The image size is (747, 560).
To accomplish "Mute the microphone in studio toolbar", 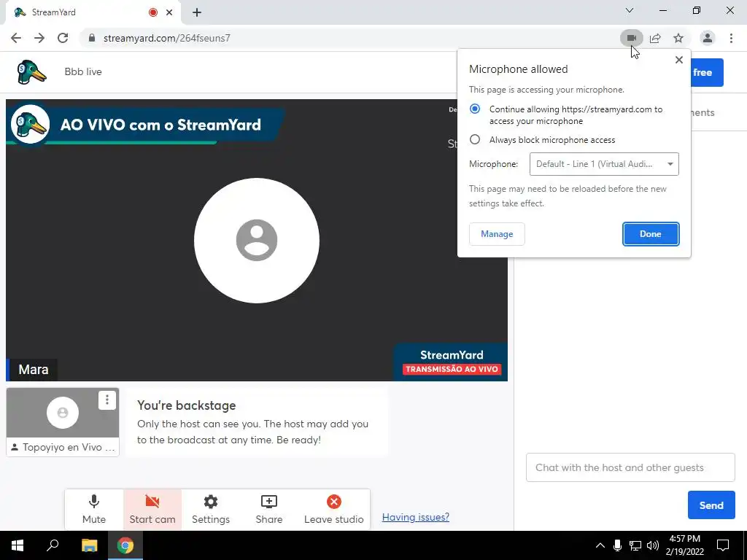I will pos(94,509).
